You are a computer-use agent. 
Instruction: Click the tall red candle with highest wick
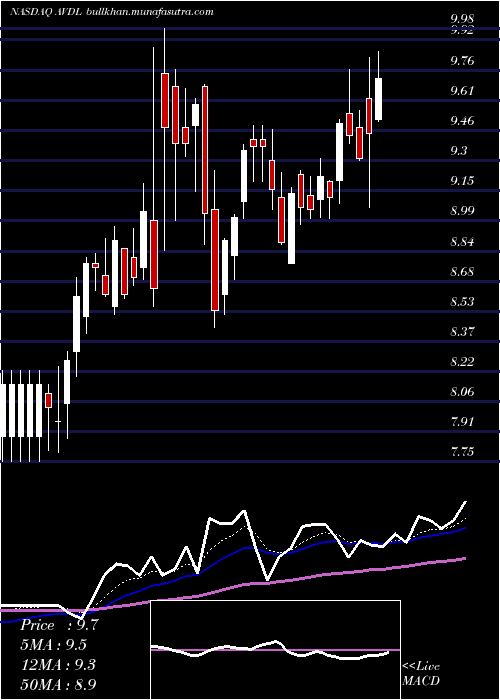point(165,100)
